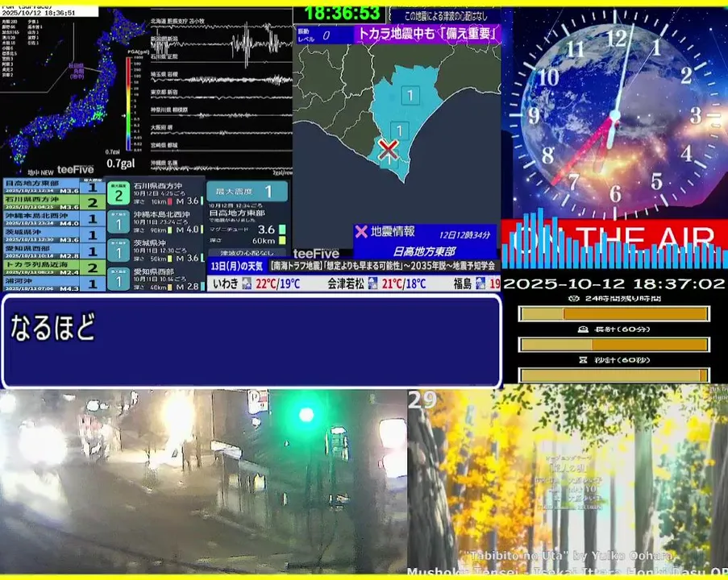Viewport: 728px width, 580px height.
Task: Click the intensity 1 badge beside 茨城県沖 card
Action: (x=119, y=251)
